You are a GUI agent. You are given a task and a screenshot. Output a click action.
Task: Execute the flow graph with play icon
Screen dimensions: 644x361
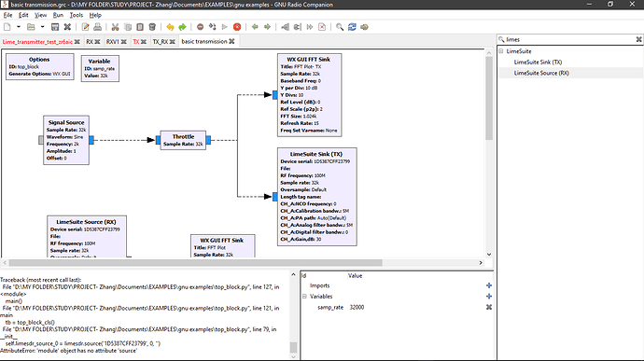tap(225, 27)
